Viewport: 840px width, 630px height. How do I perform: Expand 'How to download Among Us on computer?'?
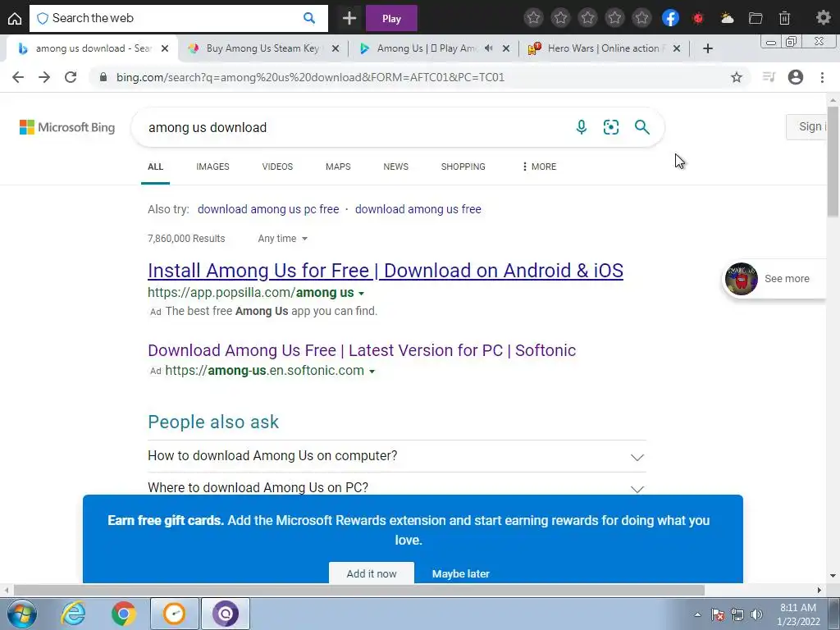pos(396,456)
